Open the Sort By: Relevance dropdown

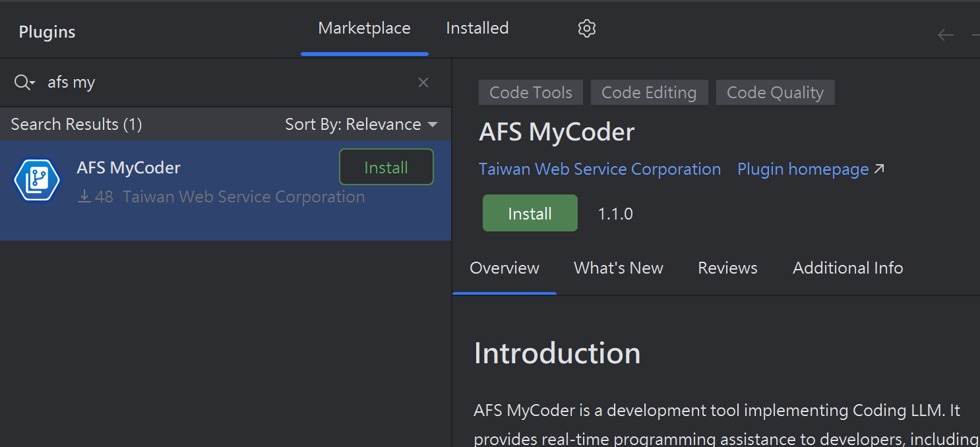361,125
